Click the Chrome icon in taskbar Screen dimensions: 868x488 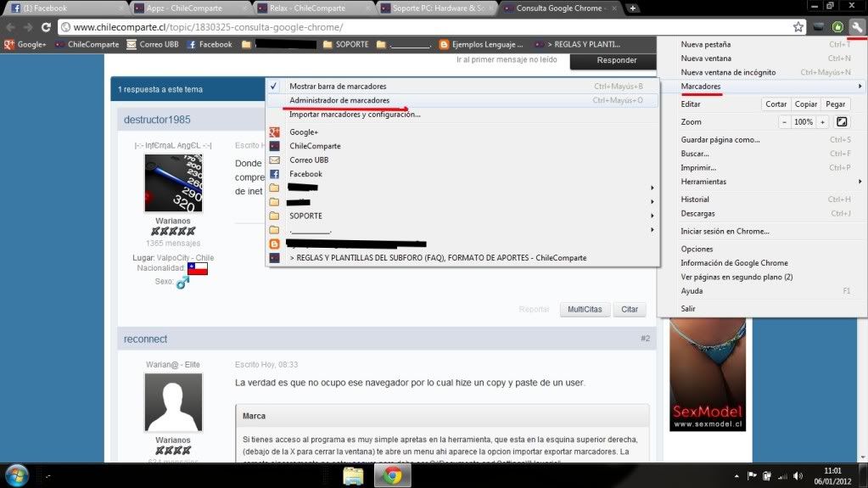pyautogui.click(x=393, y=475)
